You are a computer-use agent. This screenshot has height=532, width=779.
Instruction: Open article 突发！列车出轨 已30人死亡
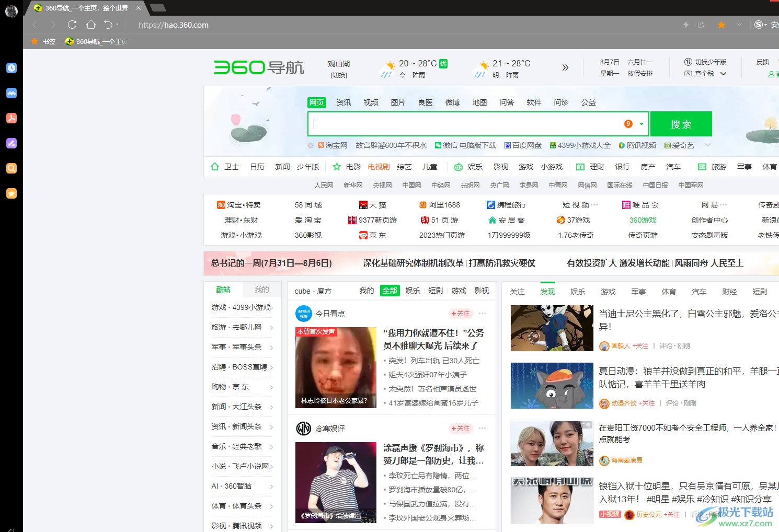[x=434, y=361]
